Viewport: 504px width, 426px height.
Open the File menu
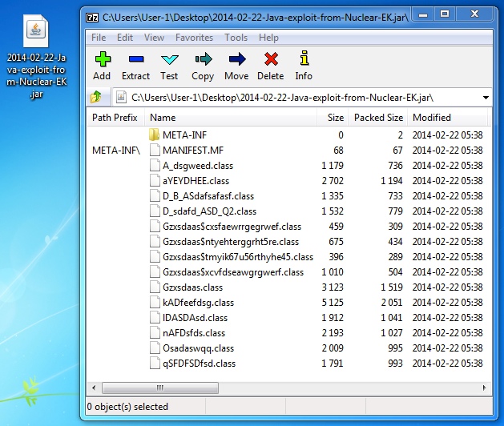point(99,38)
